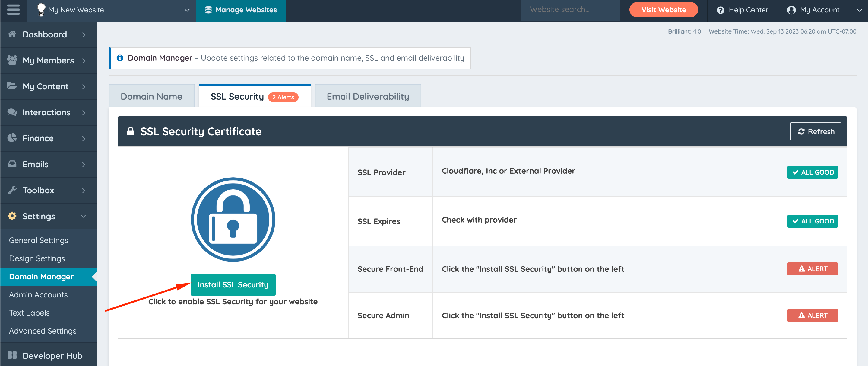Click the Interactions chat bubbles icon
This screenshot has height=366, width=868.
pos(12,112)
